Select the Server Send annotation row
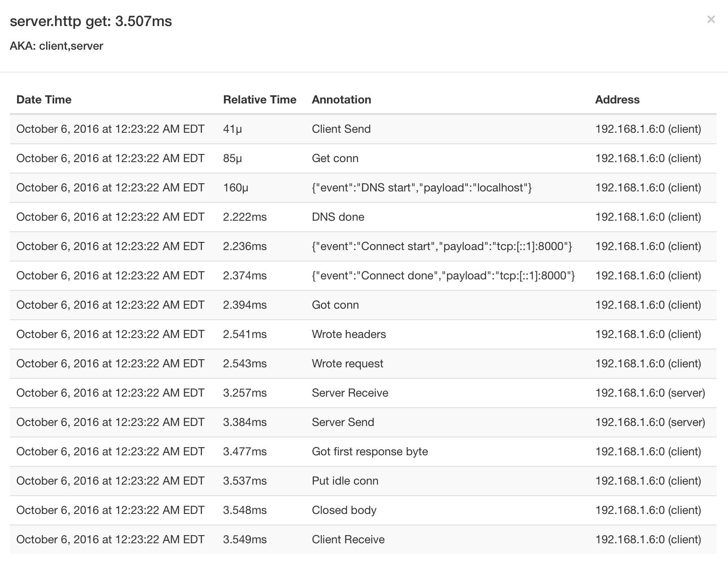This screenshot has height=562, width=728. click(x=343, y=422)
